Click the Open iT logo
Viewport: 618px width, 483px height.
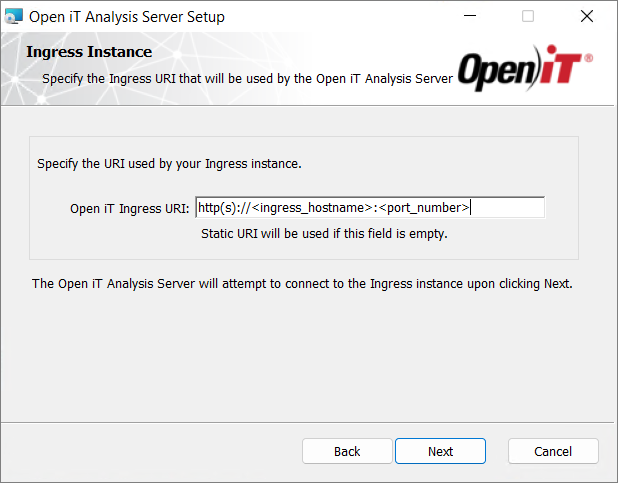(525, 68)
